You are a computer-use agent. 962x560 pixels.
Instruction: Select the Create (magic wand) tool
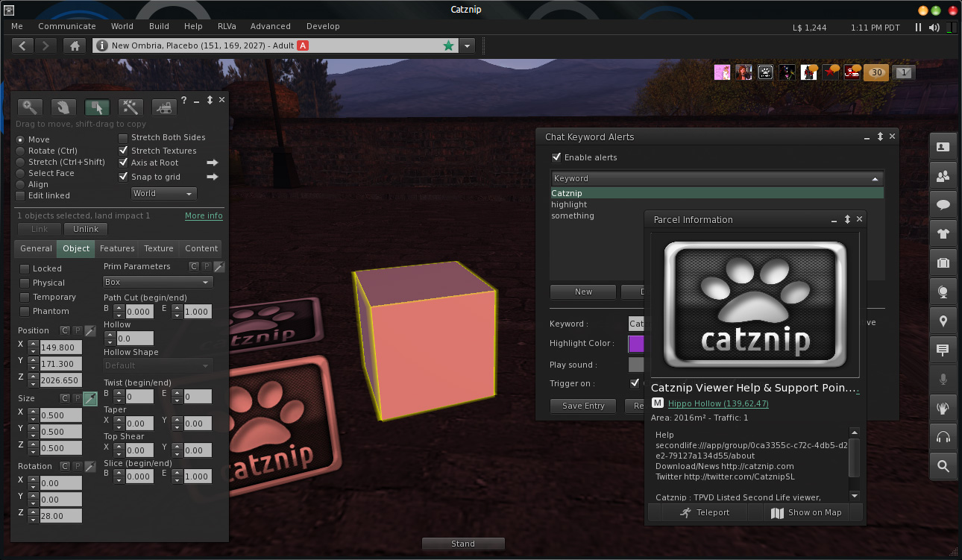tap(131, 107)
